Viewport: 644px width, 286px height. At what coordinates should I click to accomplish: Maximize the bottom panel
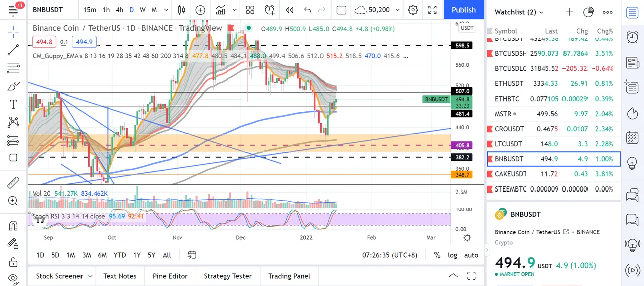pyautogui.click(x=471, y=276)
